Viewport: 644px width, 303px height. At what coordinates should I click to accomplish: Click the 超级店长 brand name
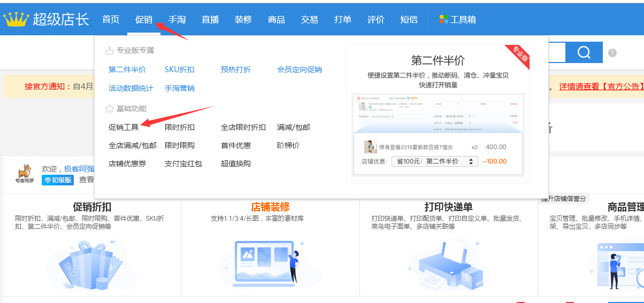coord(60,19)
